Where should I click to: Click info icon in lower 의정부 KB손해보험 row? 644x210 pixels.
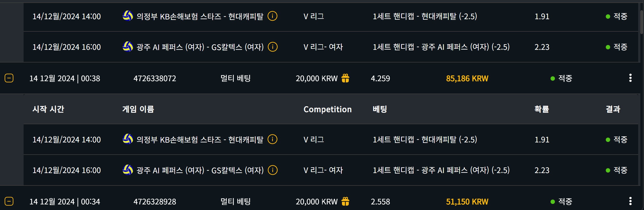tap(273, 139)
